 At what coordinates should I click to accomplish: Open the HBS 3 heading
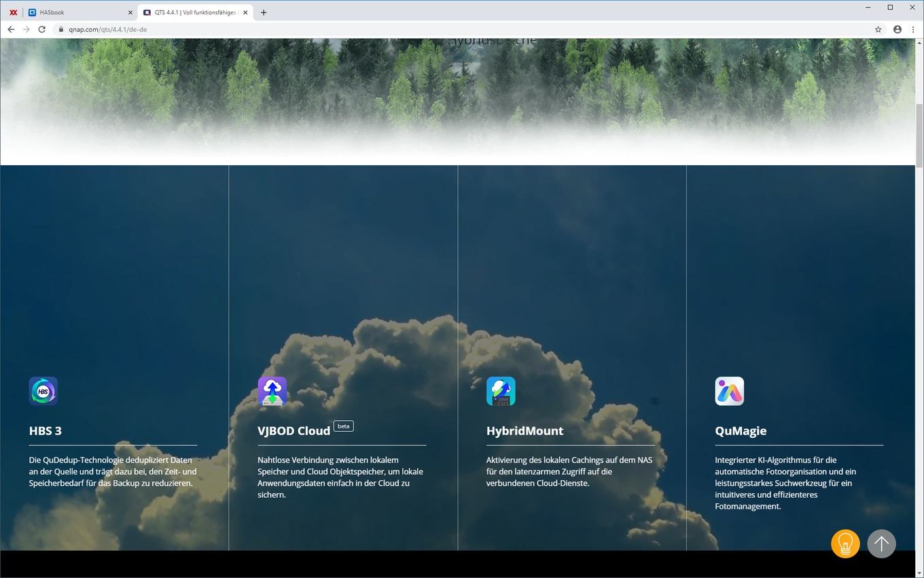pyautogui.click(x=46, y=430)
